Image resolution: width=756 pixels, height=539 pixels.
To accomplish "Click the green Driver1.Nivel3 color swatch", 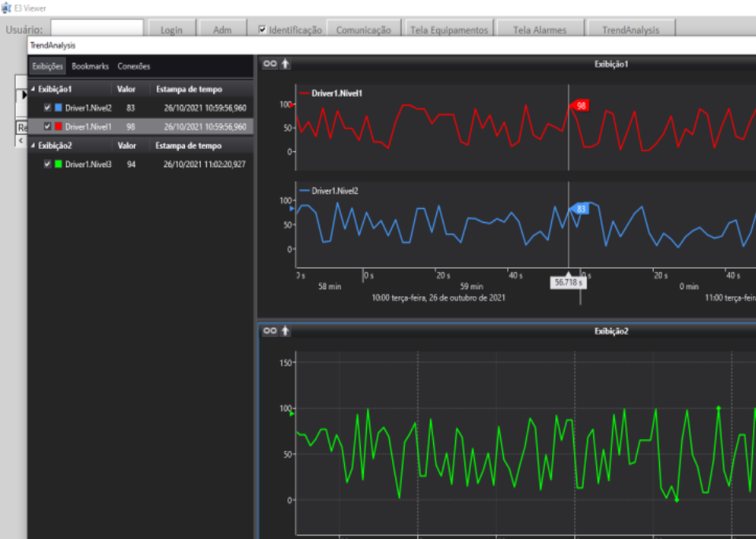I will pos(58,164).
